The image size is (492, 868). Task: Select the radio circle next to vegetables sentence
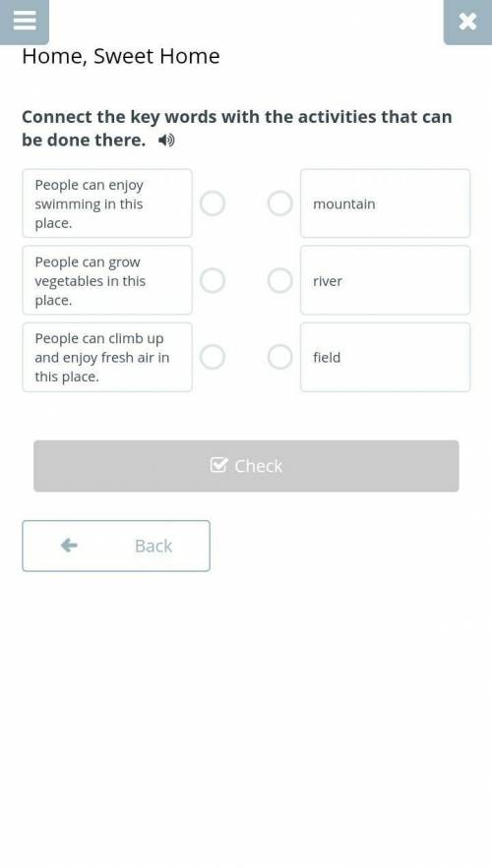[x=213, y=280]
